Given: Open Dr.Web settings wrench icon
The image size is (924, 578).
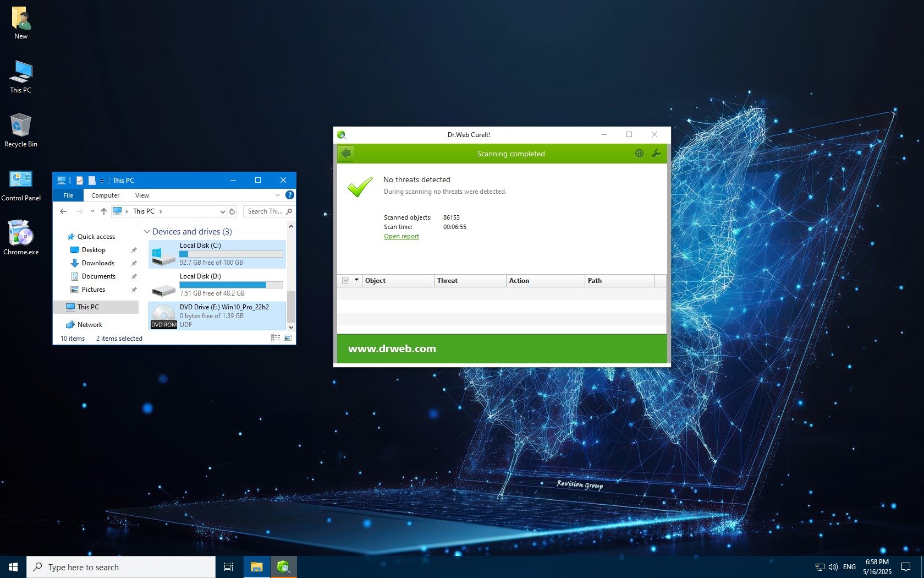Looking at the screenshot, I should (656, 154).
